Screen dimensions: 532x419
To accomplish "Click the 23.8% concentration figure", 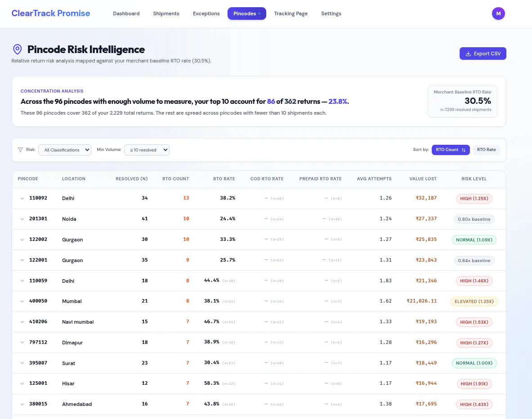I will click(338, 102).
